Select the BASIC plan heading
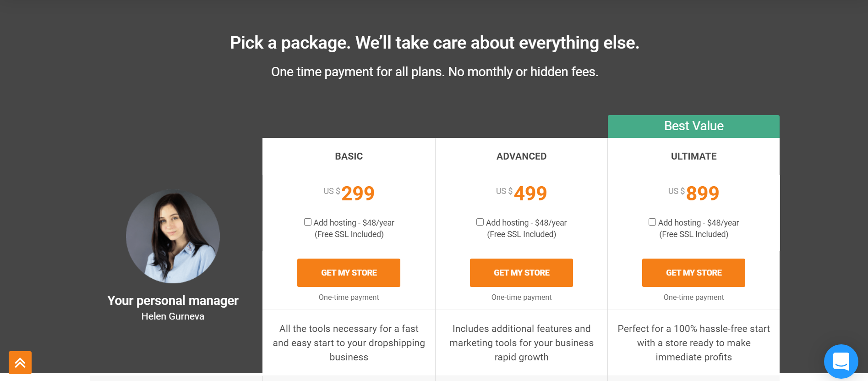This screenshot has height=381, width=868. [349, 156]
